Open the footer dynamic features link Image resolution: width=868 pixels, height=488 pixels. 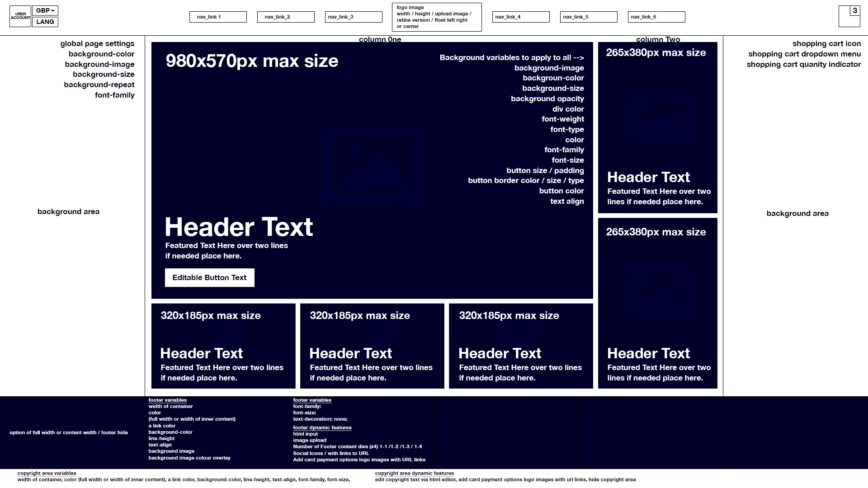click(322, 427)
